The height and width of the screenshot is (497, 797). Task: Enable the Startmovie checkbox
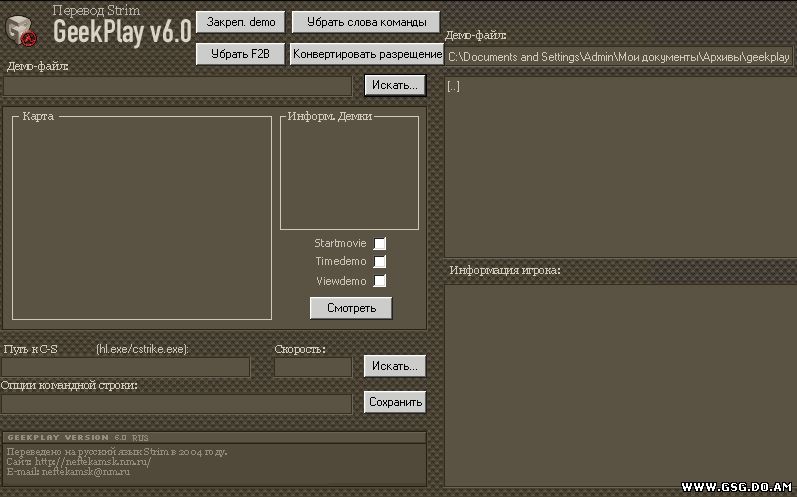point(380,243)
